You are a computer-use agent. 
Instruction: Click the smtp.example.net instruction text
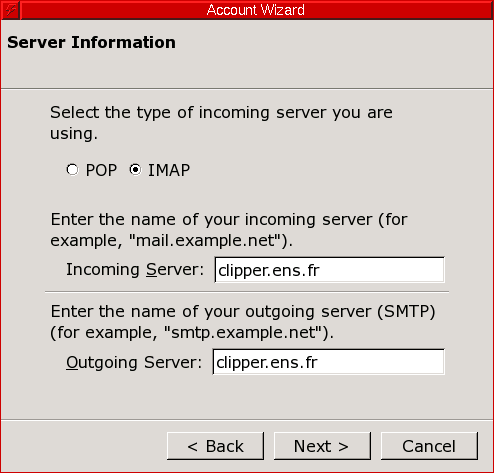pos(243,322)
